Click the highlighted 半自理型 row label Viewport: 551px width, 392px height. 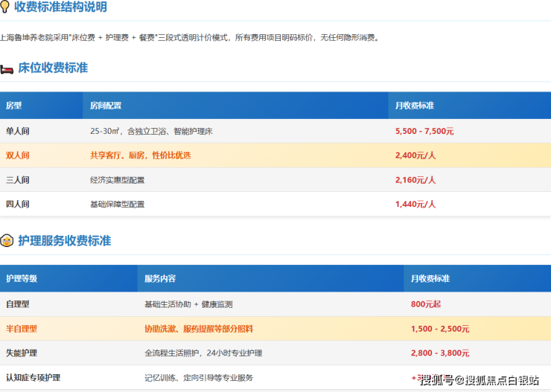[x=22, y=329]
